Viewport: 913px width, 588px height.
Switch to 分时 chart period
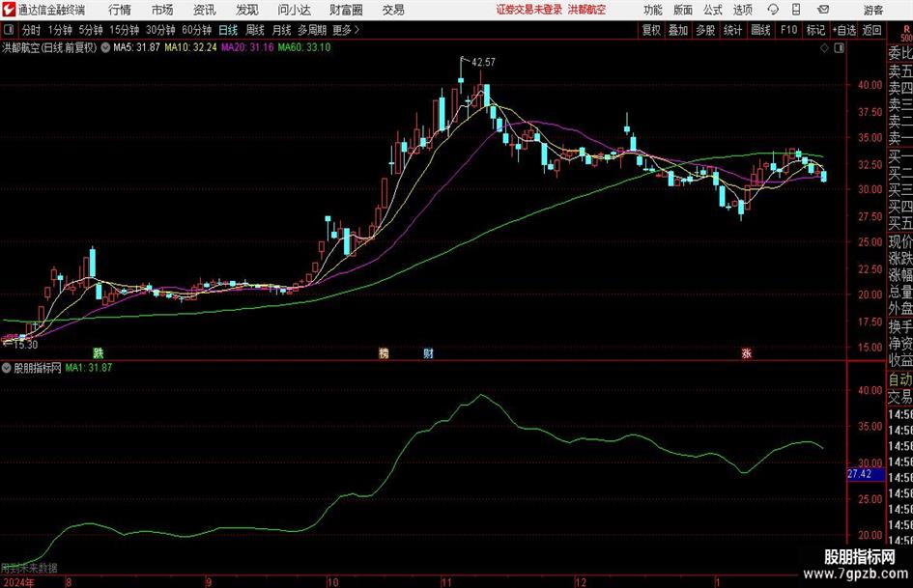pyautogui.click(x=32, y=30)
